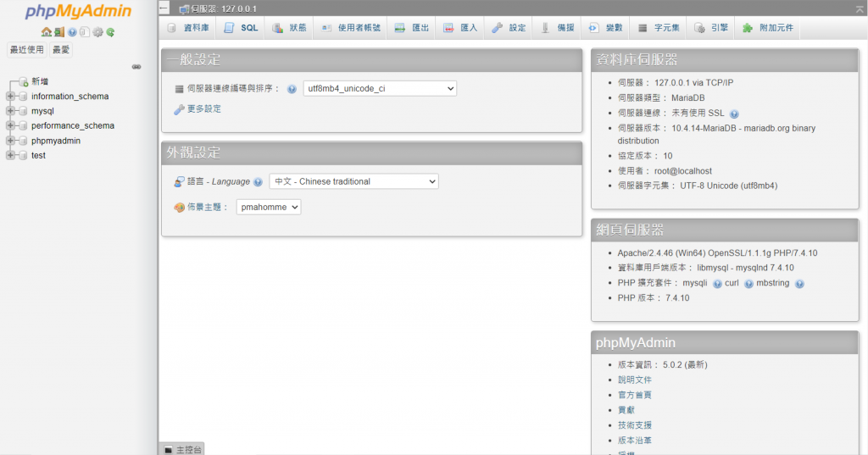Open the 說明文件 link
Screen dimensions: 868x455
[x=634, y=380]
